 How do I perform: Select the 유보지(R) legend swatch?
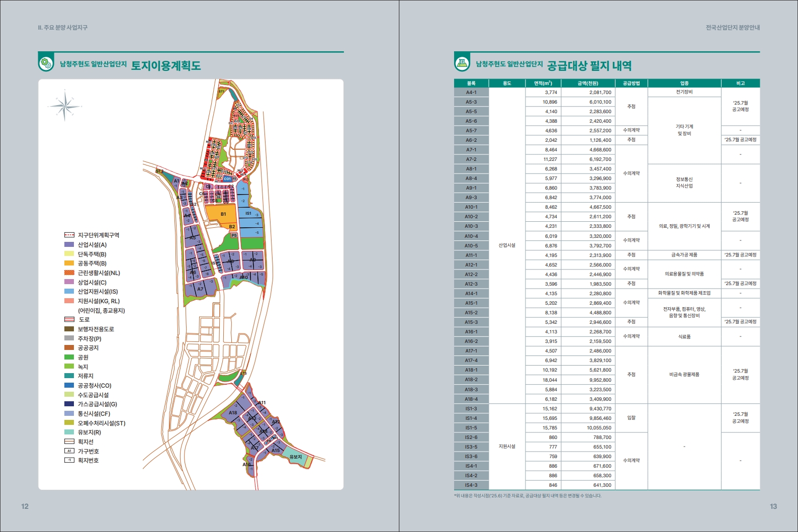[69, 432]
